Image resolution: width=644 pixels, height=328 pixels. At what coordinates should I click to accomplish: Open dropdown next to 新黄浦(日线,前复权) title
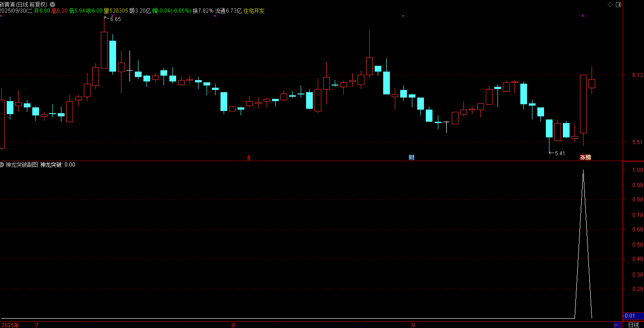click(x=52, y=4)
